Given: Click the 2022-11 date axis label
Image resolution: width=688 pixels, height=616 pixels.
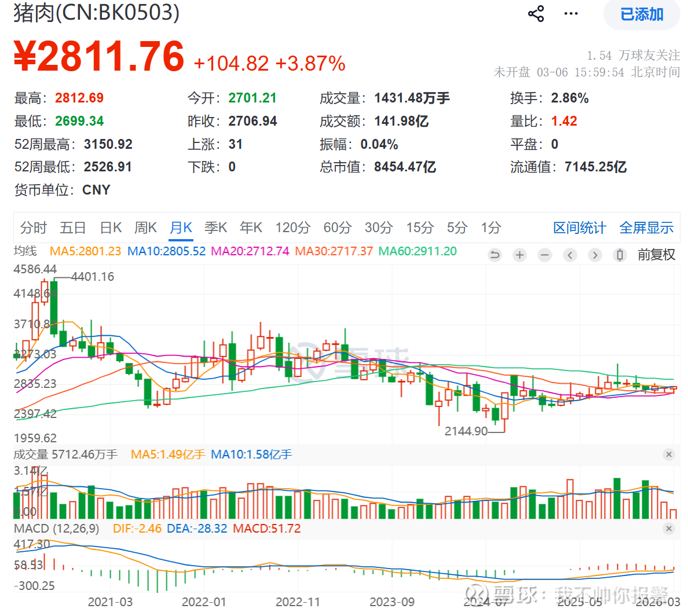Looking at the screenshot, I should pos(298,602).
